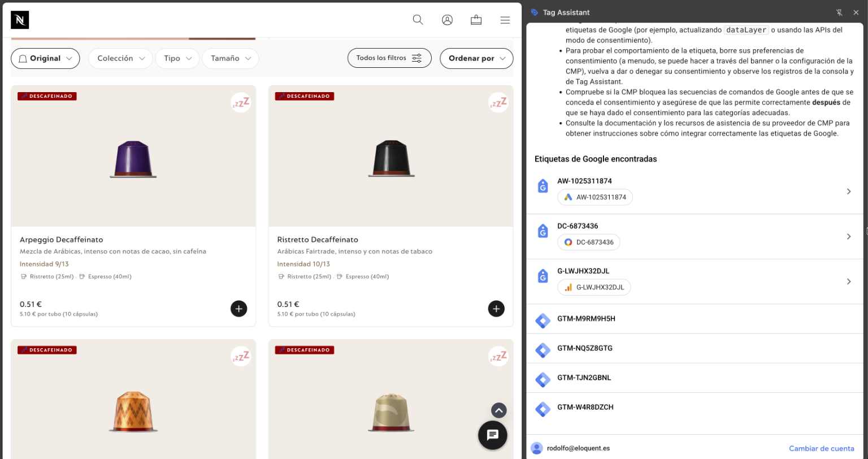868x459 pixels.
Task: Click the DC-6873436 Floodlight chip
Action: point(588,242)
